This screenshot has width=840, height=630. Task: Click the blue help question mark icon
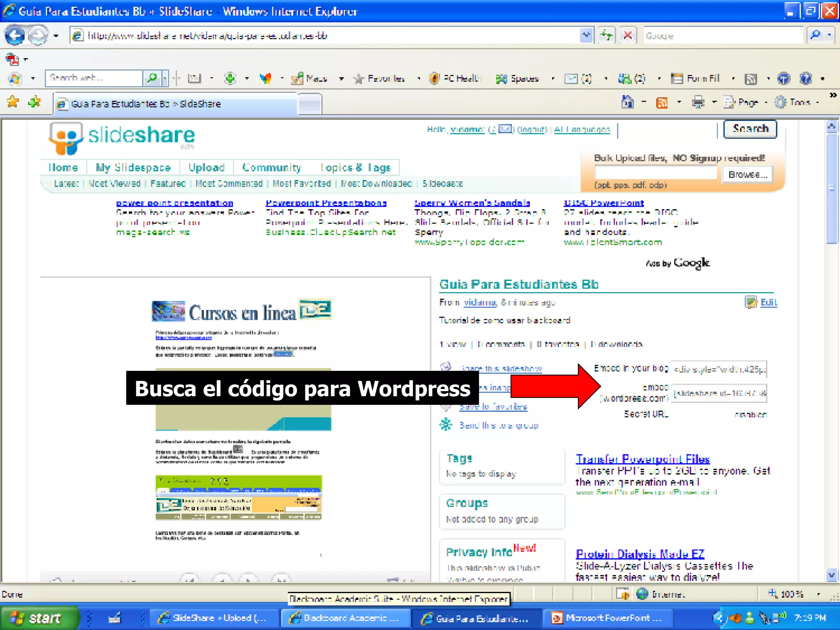pyautogui.click(x=806, y=78)
